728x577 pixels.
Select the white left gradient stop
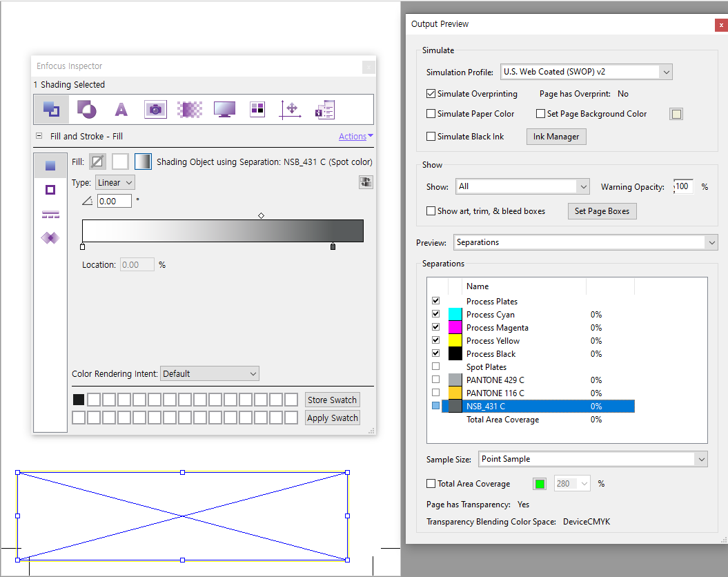point(83,246)
